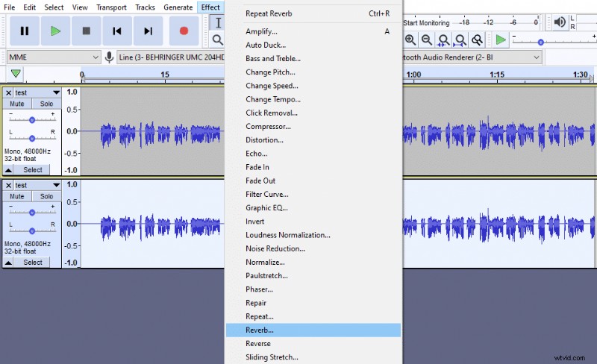597x364 pixels.
Task: Choose Fade Out effect
Action: click(313, 181)
